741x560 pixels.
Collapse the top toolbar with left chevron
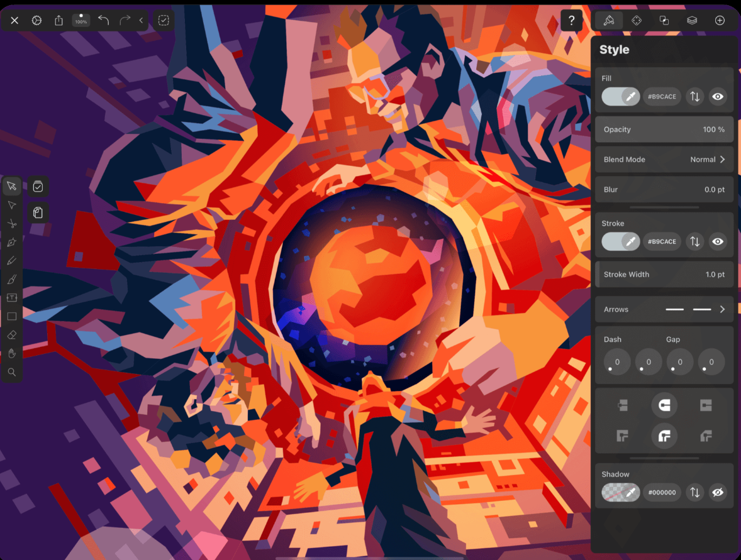pyautogui.click(x=141, y=20)
